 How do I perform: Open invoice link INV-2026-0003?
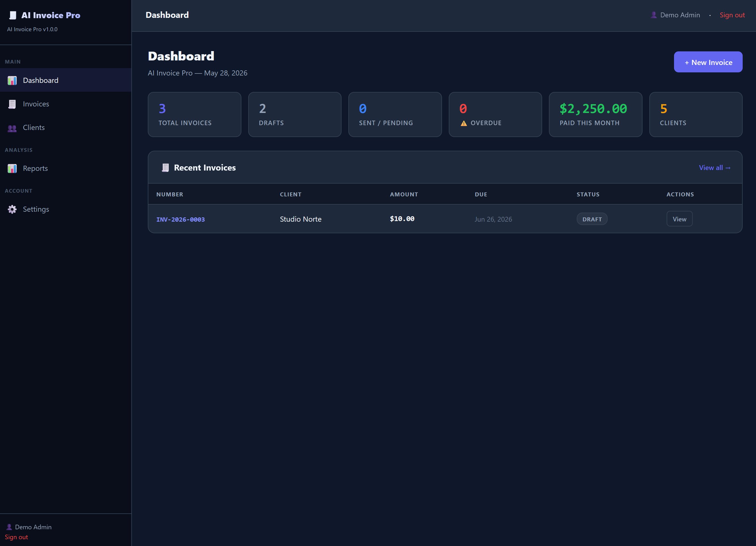(180, 219)
